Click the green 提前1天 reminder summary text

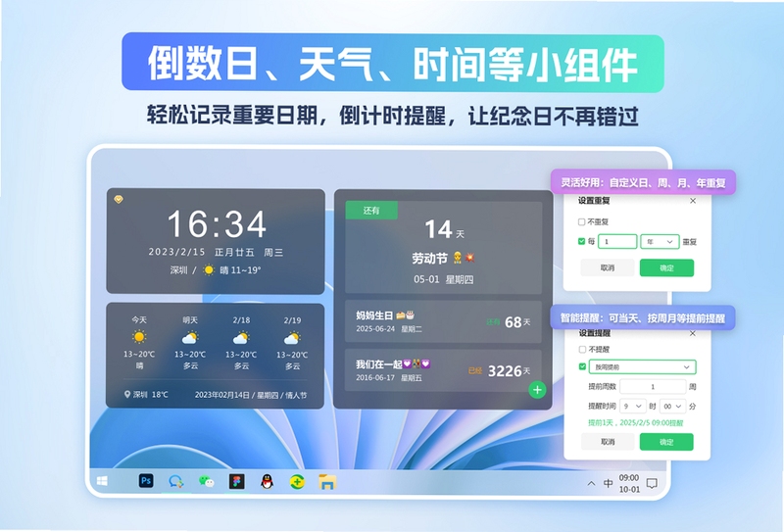coord(635,423)
